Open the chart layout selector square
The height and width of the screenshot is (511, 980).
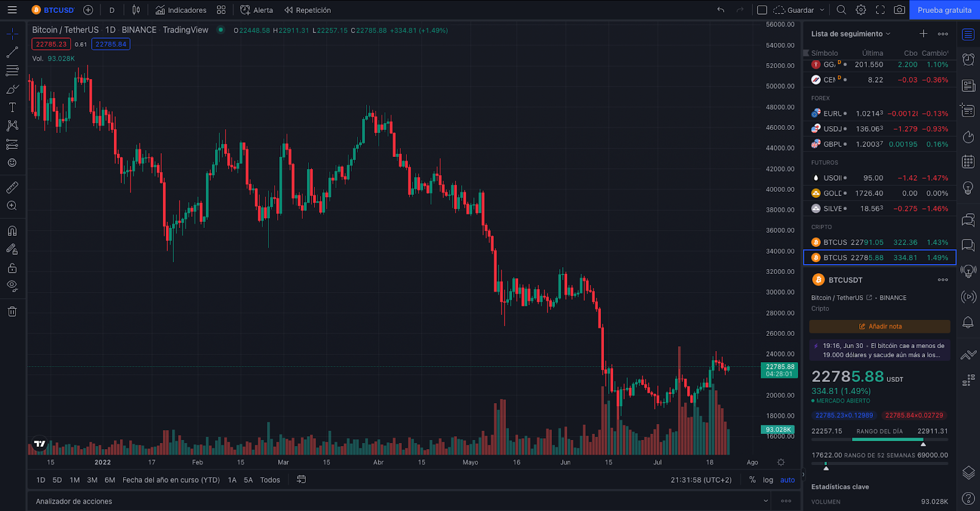click(x=762, y=10)
